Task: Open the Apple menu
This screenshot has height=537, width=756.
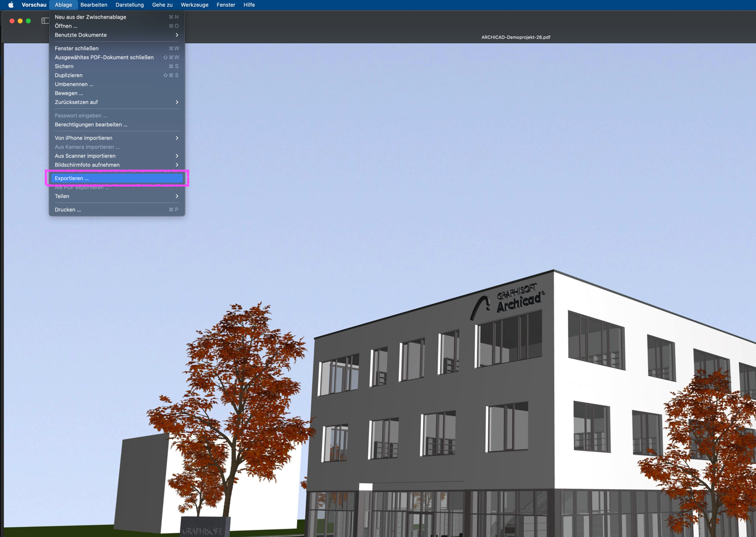Action: pos(11,5)
